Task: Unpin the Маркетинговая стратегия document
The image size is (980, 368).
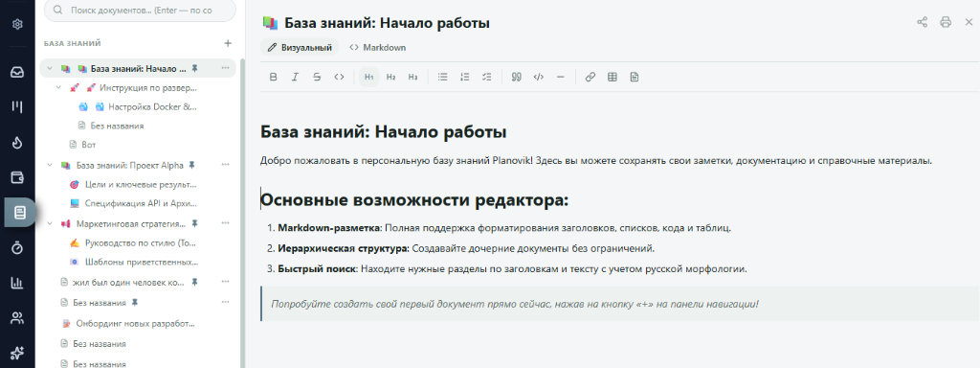Action: (x=195, y=223)
